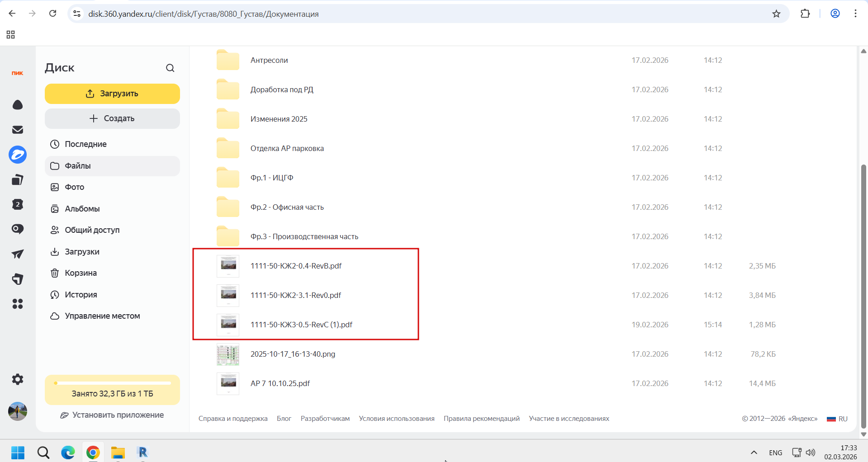
Task: Open Загрузки in the sidebar
Action: click(x=112, y=252)
